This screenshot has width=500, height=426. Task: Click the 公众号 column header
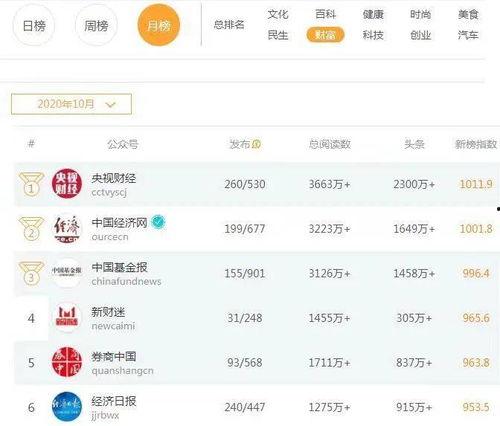click(x=123, y=144)
